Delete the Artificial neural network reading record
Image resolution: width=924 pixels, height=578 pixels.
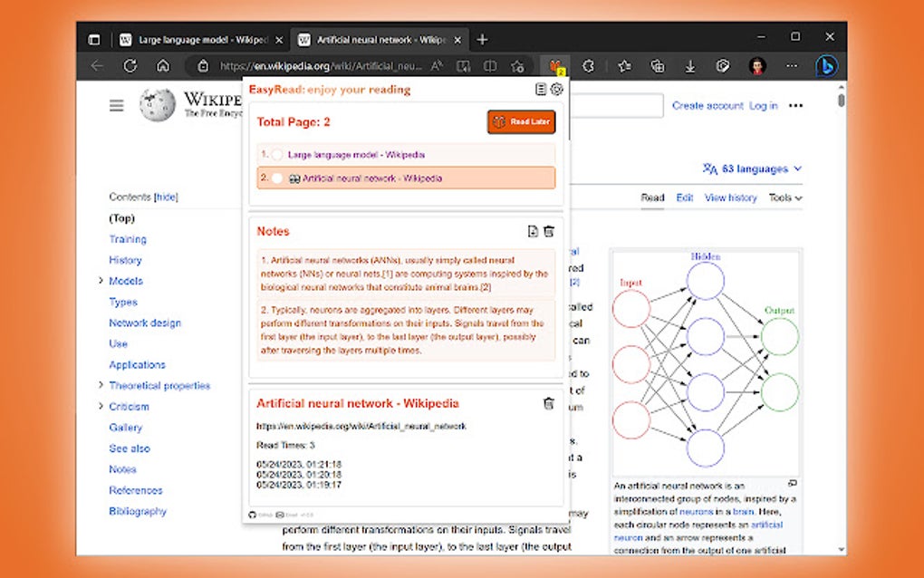pos(548,403)
